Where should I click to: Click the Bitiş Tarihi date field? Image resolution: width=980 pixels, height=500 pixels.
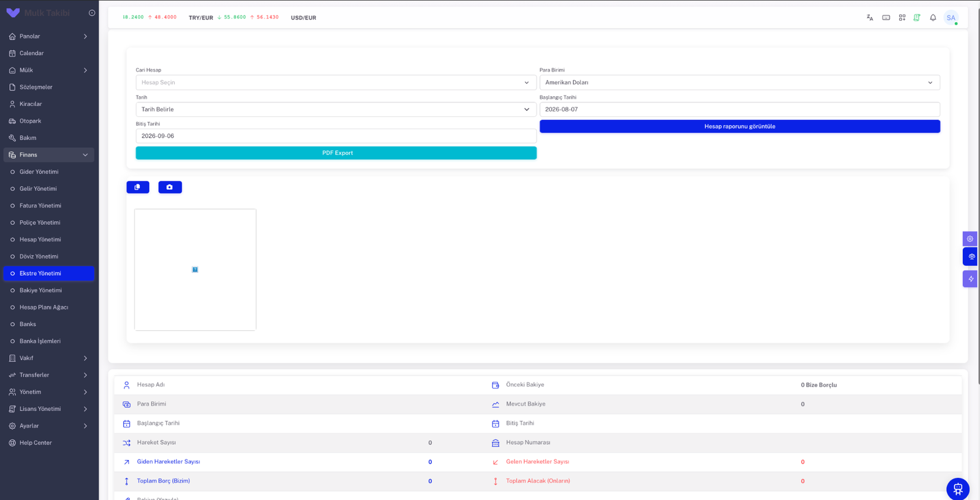[x=336, y=136]
